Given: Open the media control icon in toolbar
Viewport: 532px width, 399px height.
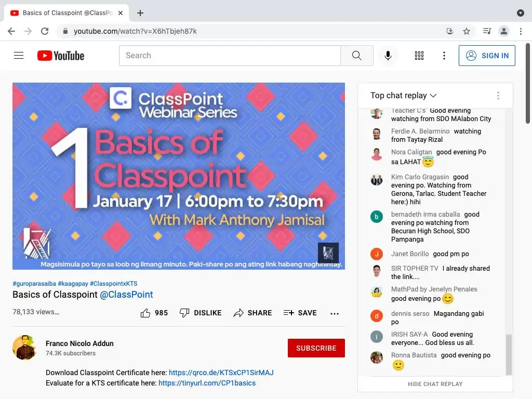Looking at the screenshot, I should coord(487,31).
